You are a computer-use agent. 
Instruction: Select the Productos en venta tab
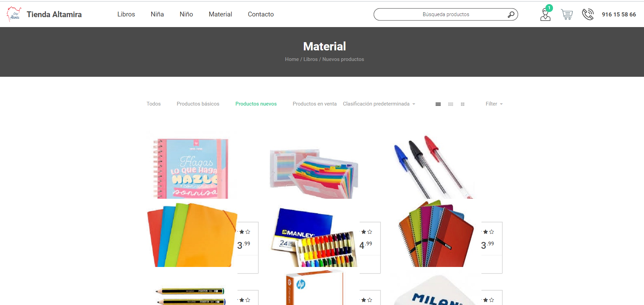click(x=314, y=104)
